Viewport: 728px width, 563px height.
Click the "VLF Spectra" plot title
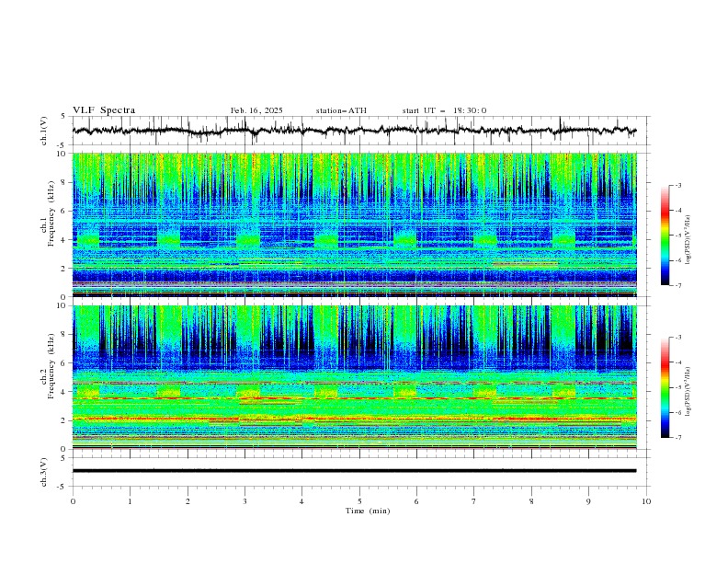click(x=104, y=110)
